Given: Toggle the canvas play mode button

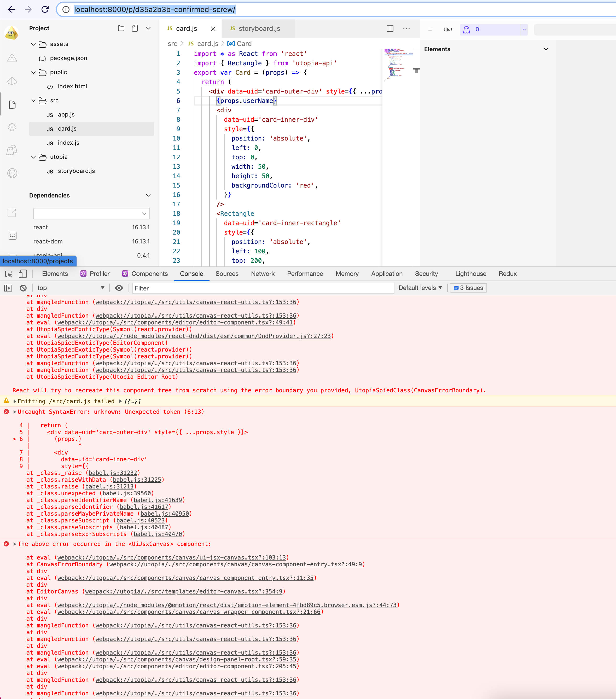Looking at the screenshot, I should coord(448,30).
